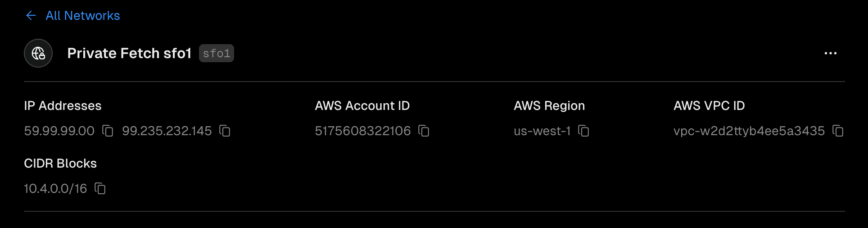This screenshot has height=228, width=868.
Task: Click the sfo1 region badge
Action: 216,53
